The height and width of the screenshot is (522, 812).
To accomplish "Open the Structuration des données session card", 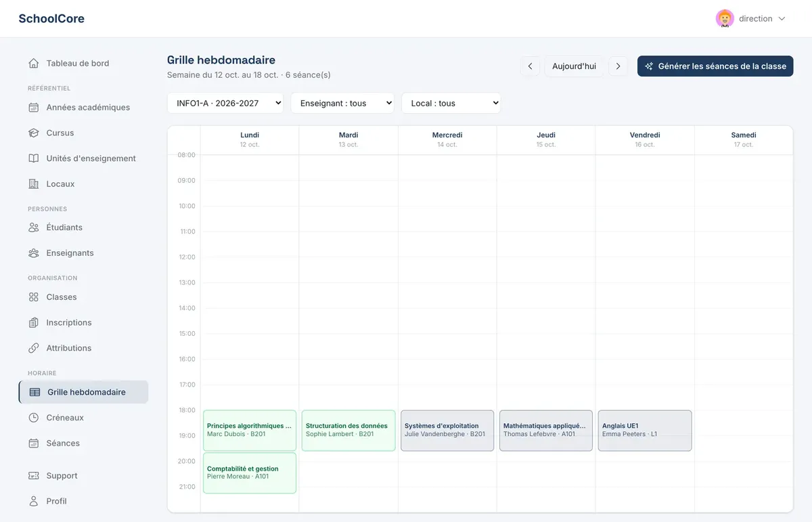I will tap(348, 431).
